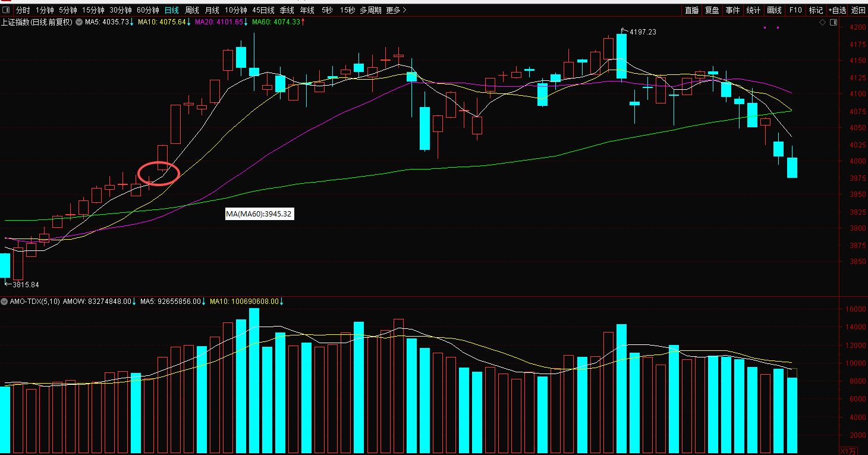Click the 返回 back button
Screen dimensions: 868x455
(x=858, y=10)
